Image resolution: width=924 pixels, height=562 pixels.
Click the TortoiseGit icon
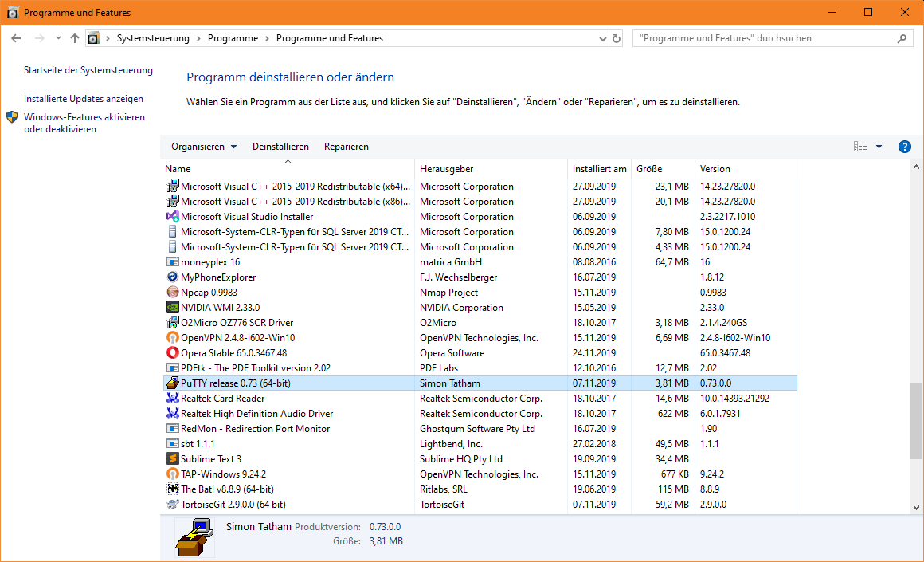coord(173,504)
